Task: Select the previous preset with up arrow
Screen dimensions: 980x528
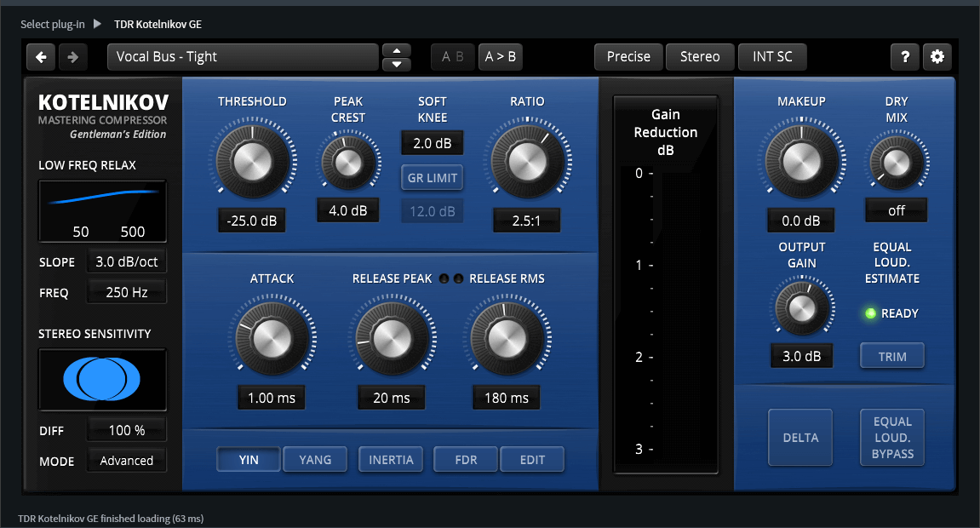Action: click(396, 50)
